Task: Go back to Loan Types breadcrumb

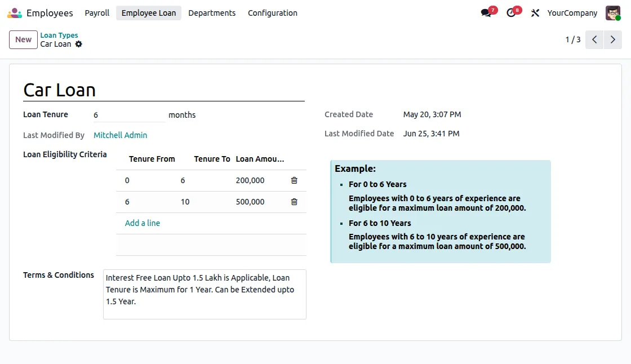Action: [59, 35]
